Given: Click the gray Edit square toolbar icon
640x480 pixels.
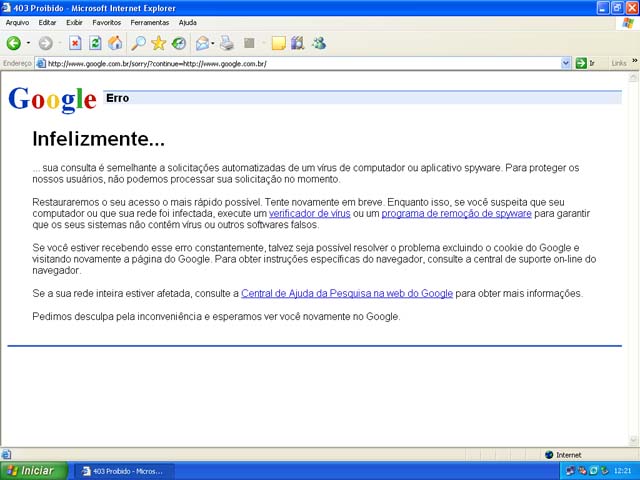Looking at the screenshot, I should click(x=249, y=43).
